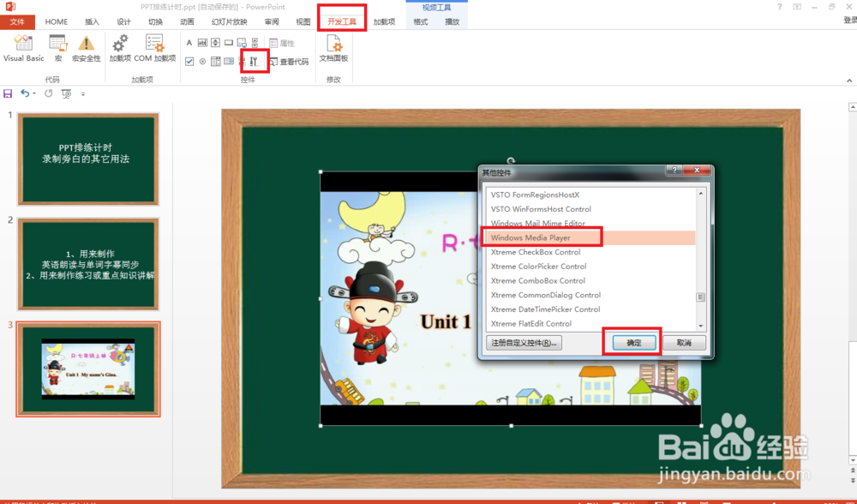Viewport: 857px width, 504px height.
Task: Select Xtreme DateTimePicker Control entry
Action: click(x=590, y=309)
